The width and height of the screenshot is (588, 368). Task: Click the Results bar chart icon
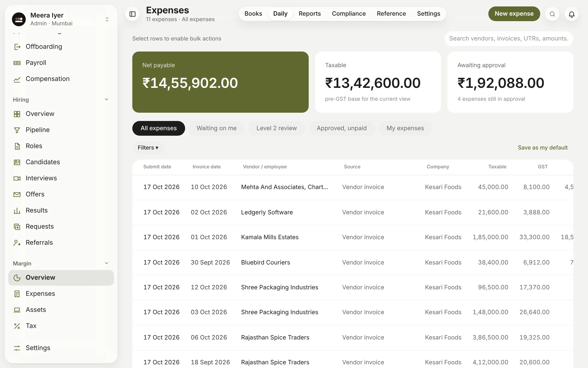(17, 210)
